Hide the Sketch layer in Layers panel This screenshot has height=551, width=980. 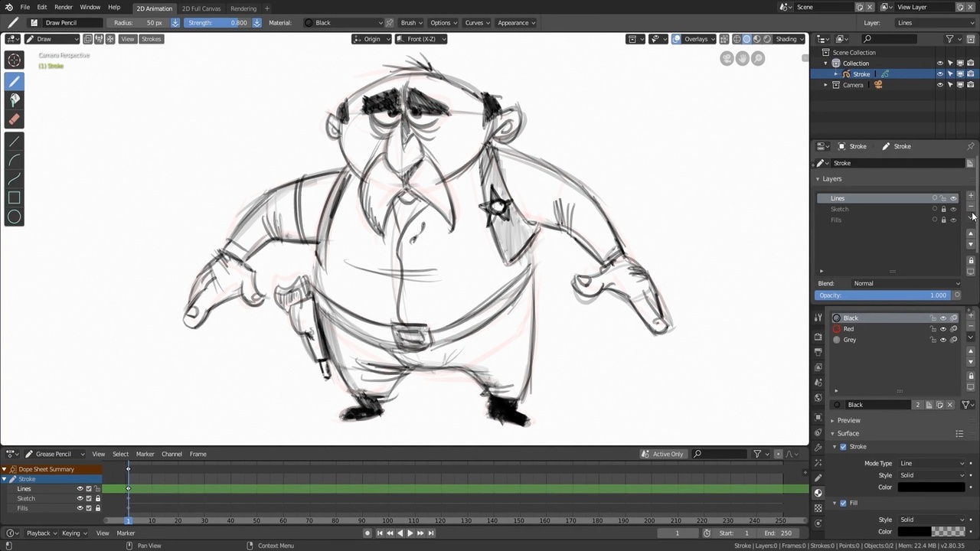[953, 209]
